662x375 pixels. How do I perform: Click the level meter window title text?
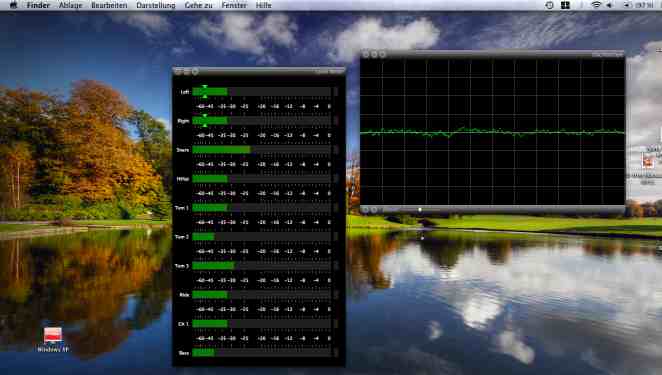(329, 72)
